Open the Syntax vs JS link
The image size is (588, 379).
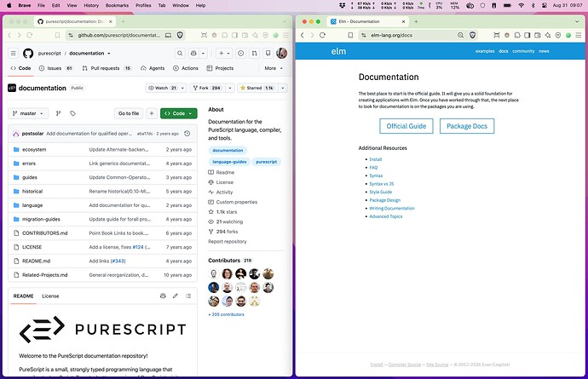pos(382,184)
